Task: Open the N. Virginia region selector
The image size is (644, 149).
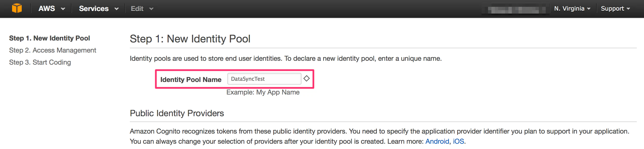Action: click(572, 9)
